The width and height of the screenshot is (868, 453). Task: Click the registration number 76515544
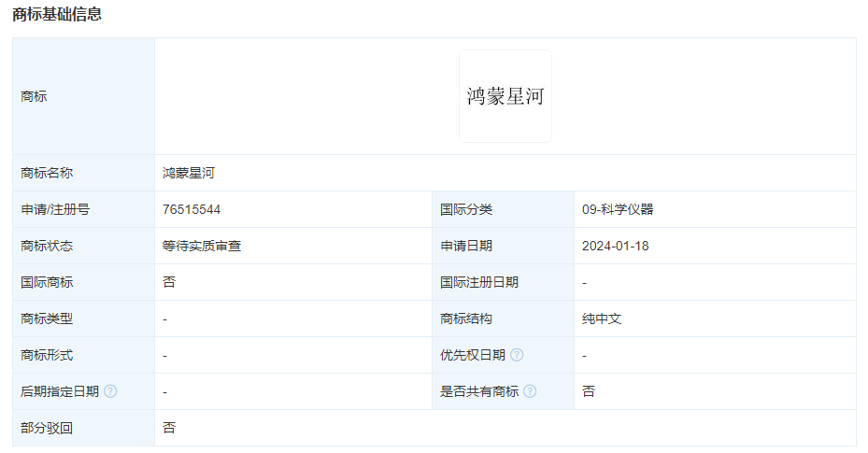coord(192,209)
